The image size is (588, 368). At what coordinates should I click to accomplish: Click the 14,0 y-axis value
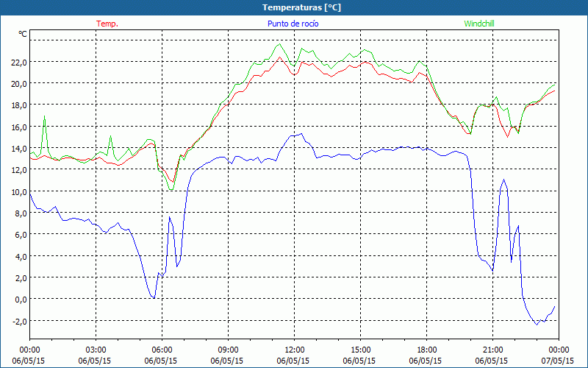19,148
